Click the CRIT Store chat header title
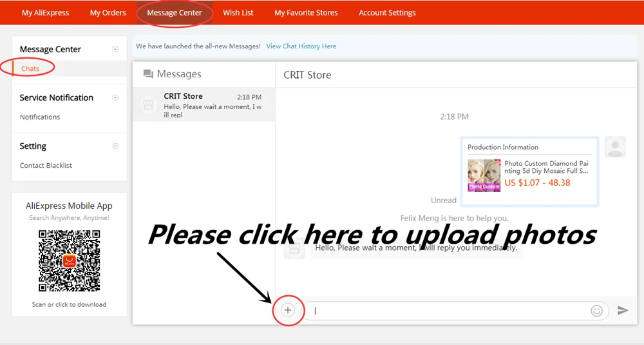 tap(307, 75)
